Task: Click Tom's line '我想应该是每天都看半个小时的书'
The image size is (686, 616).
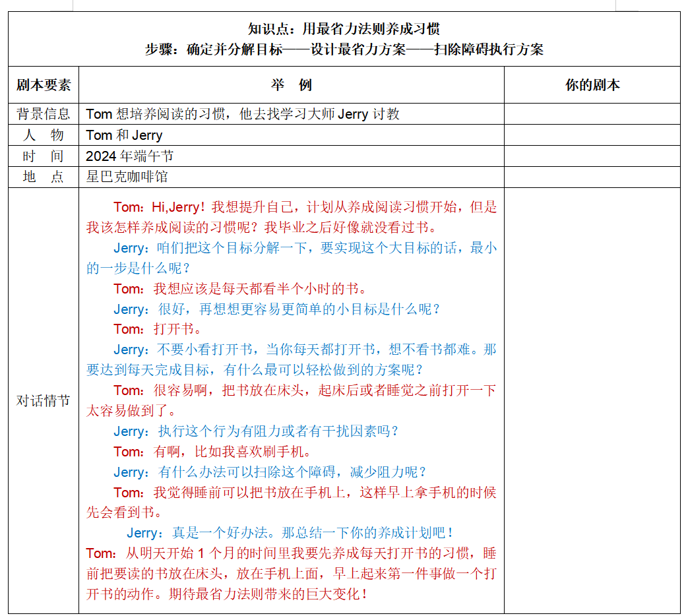Action: click(239, 288)
